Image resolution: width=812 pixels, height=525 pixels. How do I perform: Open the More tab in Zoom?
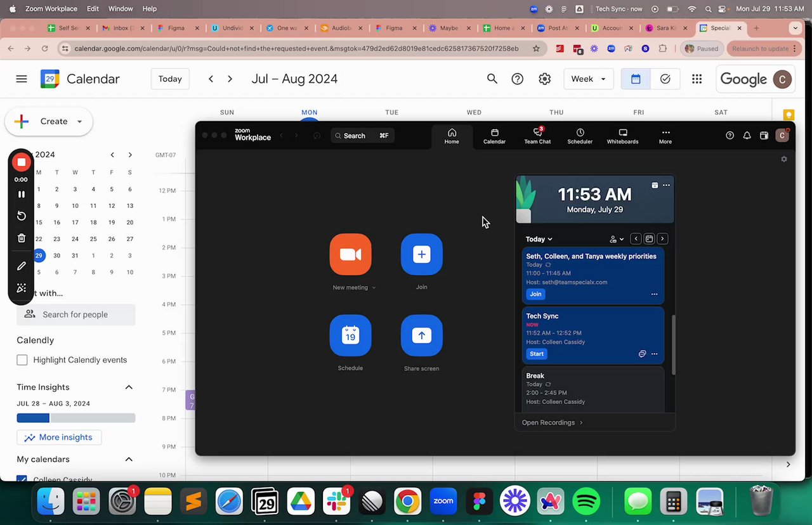tap(665, 136)
